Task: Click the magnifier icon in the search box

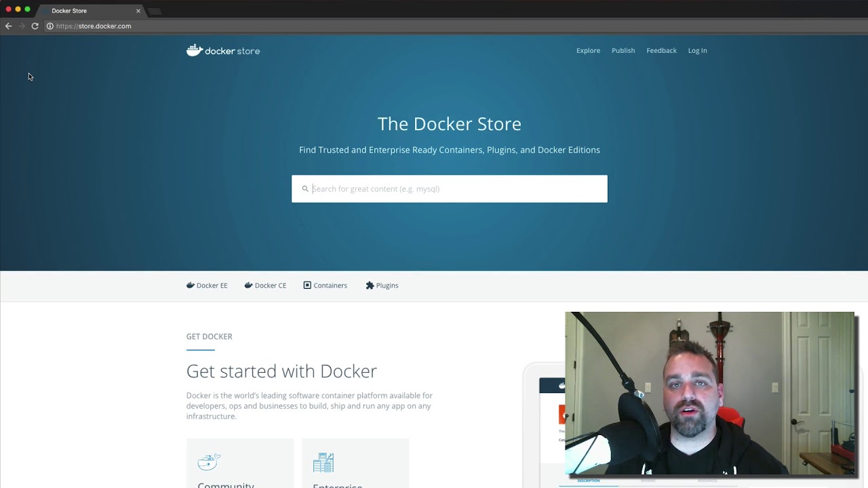Action: (x=305, y=189)
